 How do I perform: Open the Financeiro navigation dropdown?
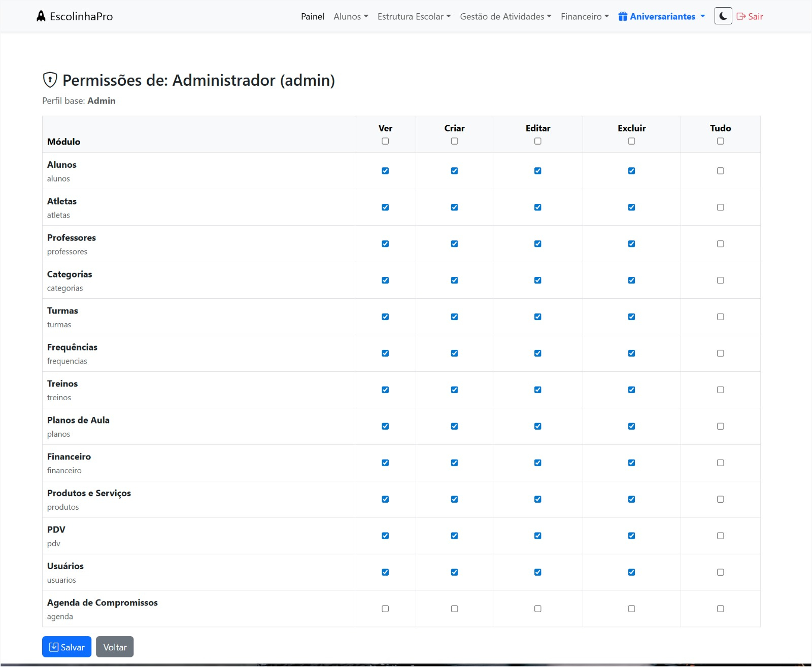pos(585,16)
